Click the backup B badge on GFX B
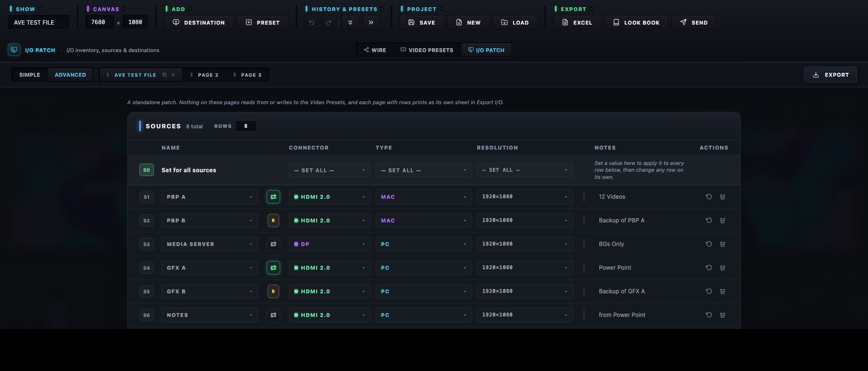Screen dimensions: 868x371 [273, 291]
